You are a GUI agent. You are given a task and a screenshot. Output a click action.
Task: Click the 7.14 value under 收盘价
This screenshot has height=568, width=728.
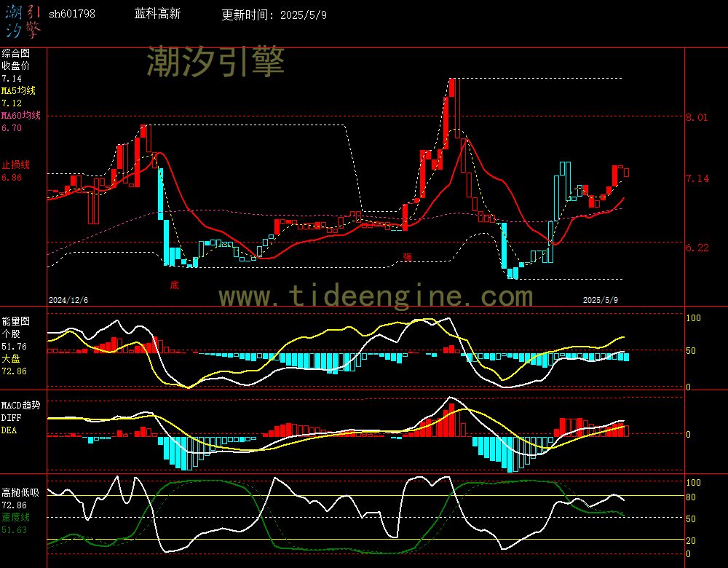(12, 79)
